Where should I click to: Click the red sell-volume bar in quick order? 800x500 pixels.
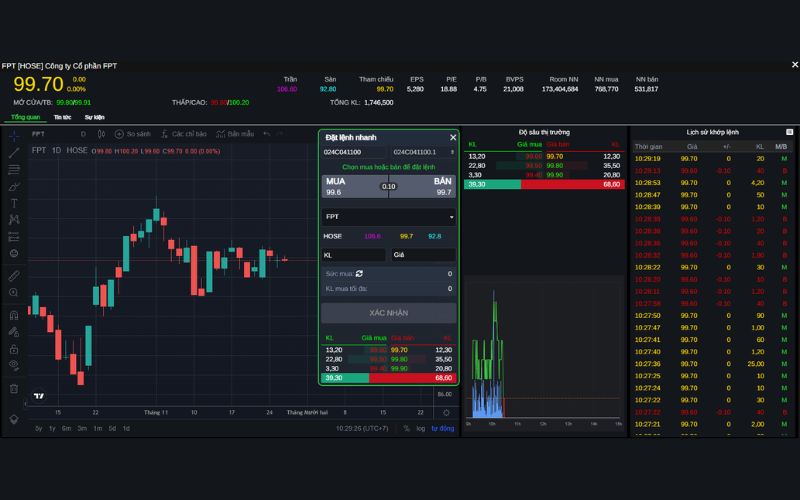[412, 378]
